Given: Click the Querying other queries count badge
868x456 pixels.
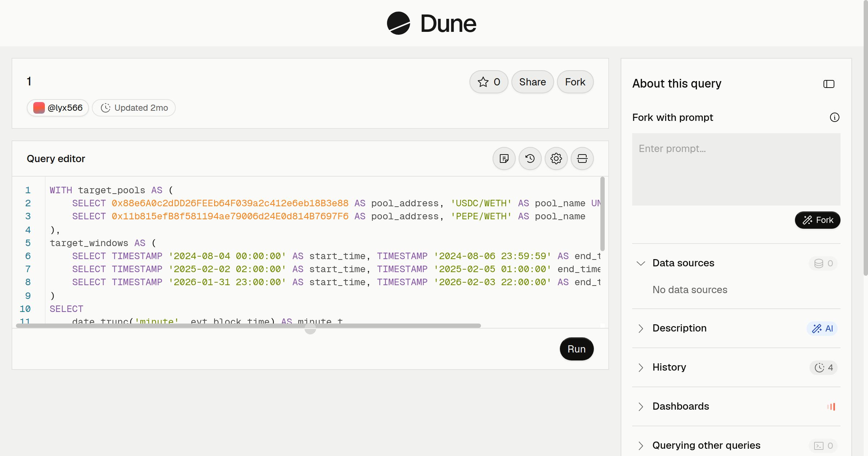Looking at the screenshot, I should tap(823, 446).
